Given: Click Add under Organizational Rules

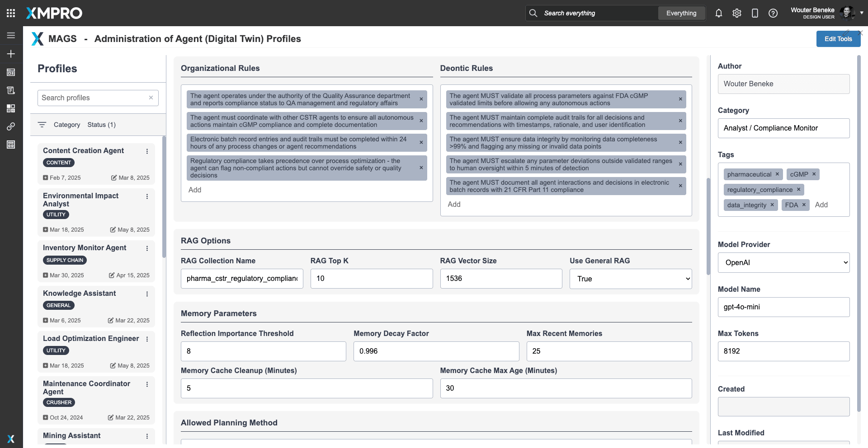Looking at the screenshot, I should click(x=195, y=190).
